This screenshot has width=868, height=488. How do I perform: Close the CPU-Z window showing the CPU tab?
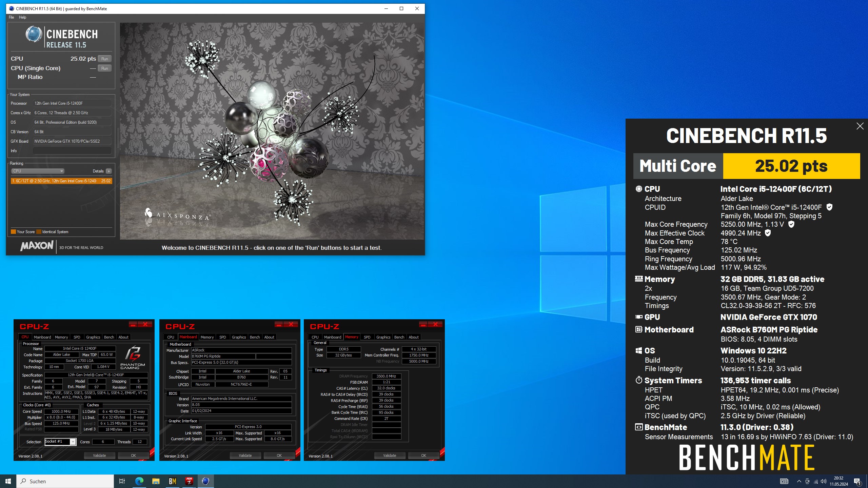point(145,324)
